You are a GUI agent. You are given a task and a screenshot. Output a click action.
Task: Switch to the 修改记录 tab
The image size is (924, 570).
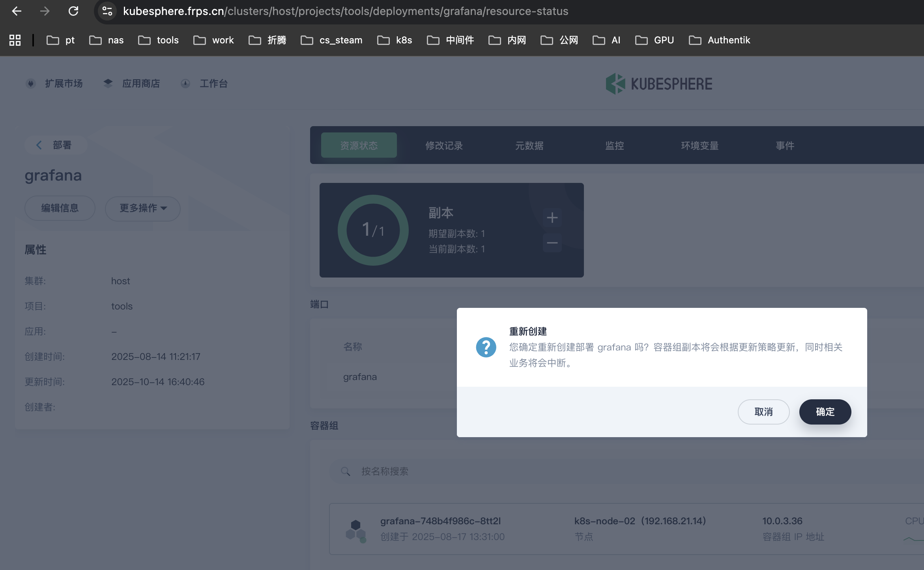pyautogui.click(x=443, y=145)
